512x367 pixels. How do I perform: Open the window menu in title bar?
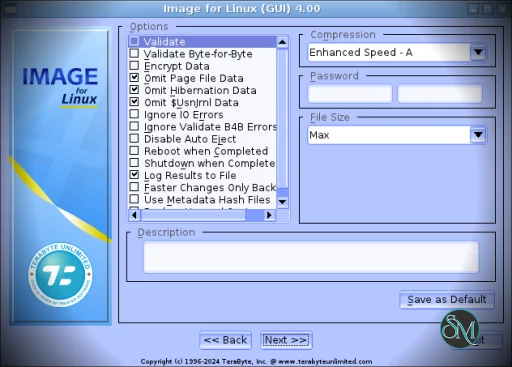tap(10, 9)
